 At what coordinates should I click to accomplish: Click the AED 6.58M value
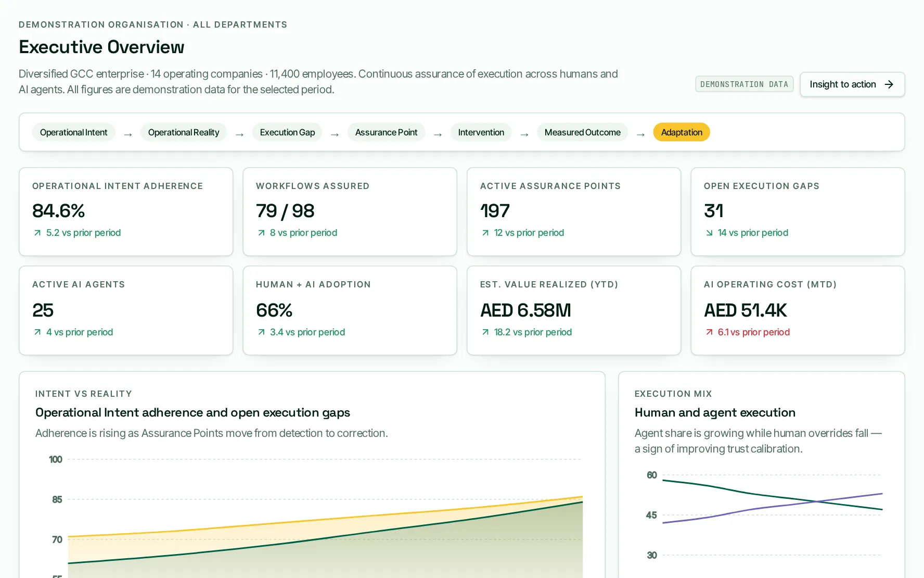pos(525,310)
